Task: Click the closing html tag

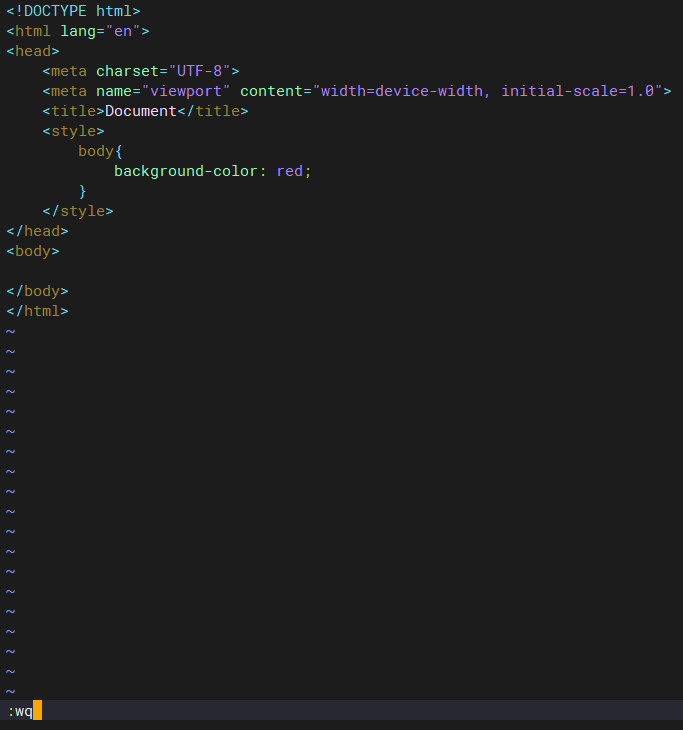Action: click(x=37, y=311)
